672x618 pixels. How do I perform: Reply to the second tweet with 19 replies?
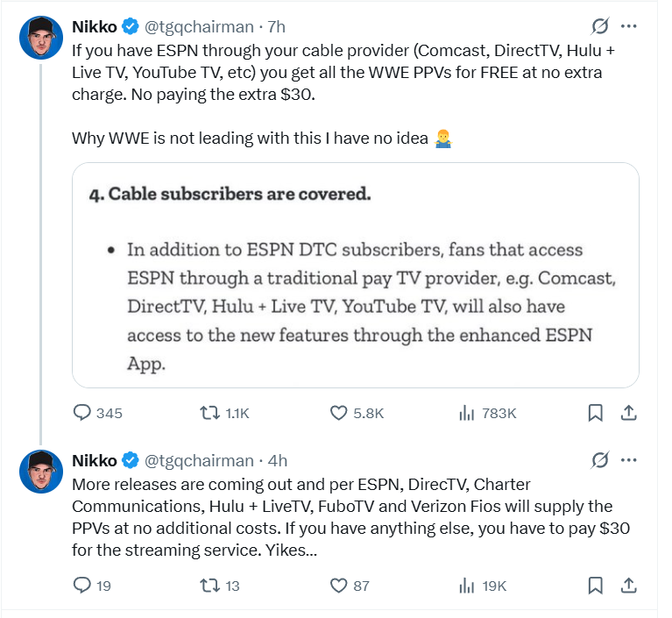click(x=82, y=585)
